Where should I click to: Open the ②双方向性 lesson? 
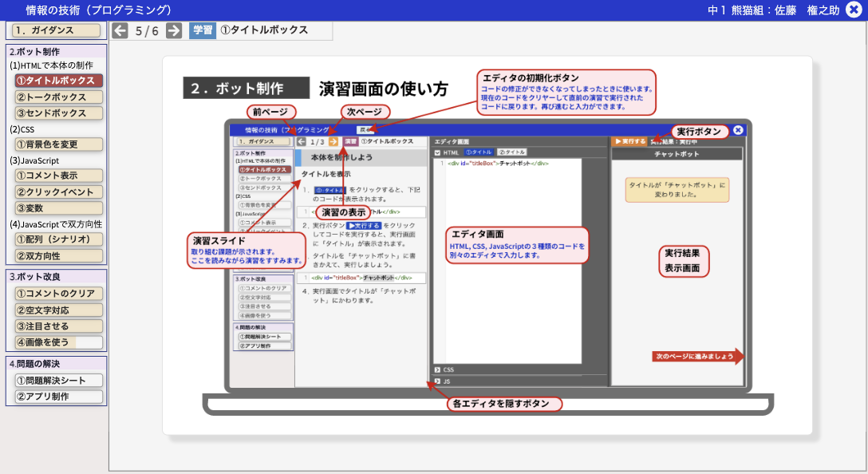(x=59, y=256)
